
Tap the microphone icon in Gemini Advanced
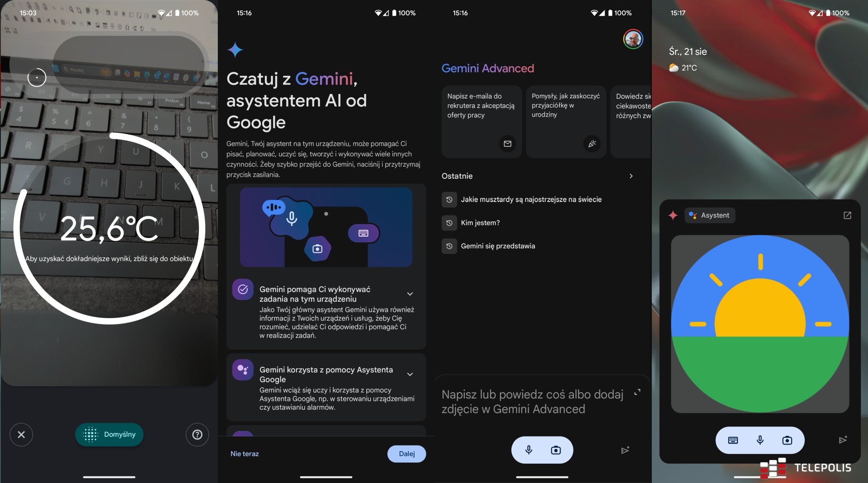528,450
